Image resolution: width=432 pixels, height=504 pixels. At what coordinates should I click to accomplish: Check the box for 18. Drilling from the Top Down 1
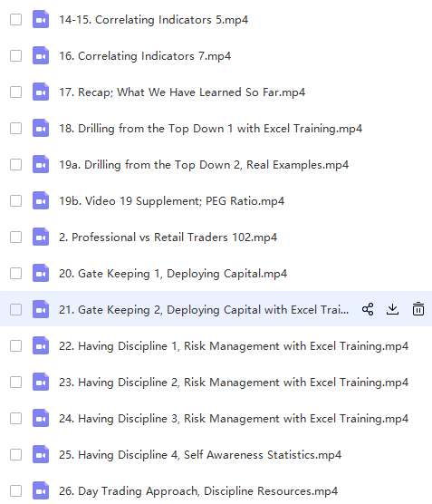pos(15,129)
